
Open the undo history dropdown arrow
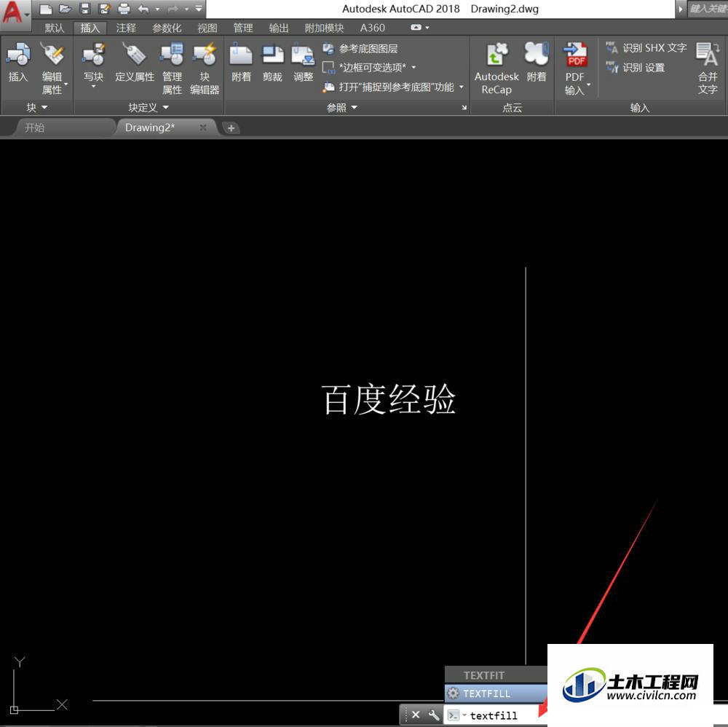[157, 9]
